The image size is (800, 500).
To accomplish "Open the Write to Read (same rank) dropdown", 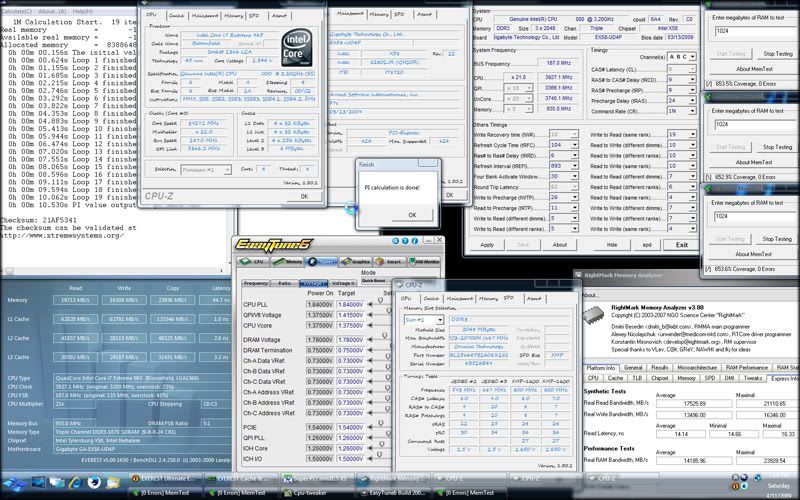I will [x=682, y=134].
